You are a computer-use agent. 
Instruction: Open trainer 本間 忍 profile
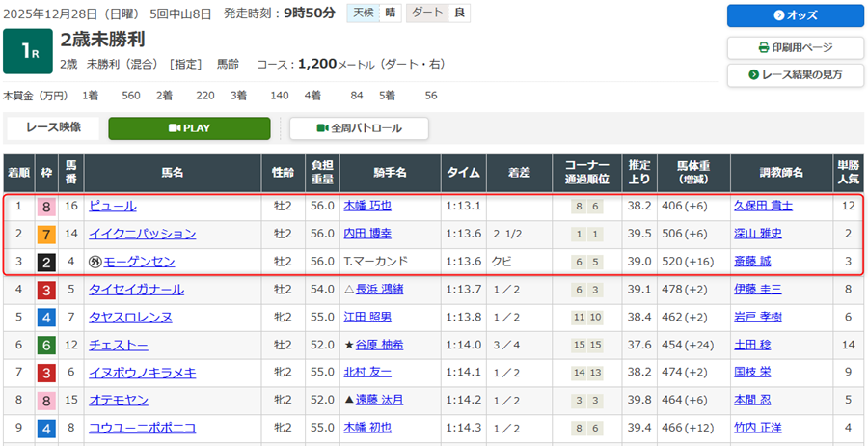(x=752, y=400)
